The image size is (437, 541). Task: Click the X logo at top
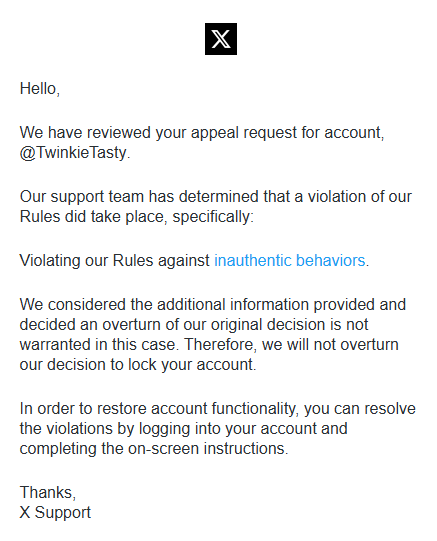point(221,39)
